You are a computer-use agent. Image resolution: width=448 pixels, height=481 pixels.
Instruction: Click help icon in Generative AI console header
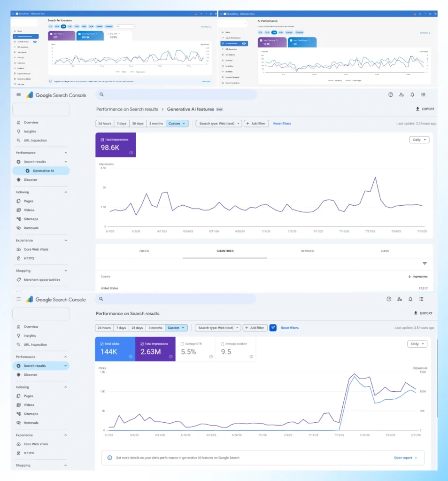pyautogui.click(x=390, y=95)
